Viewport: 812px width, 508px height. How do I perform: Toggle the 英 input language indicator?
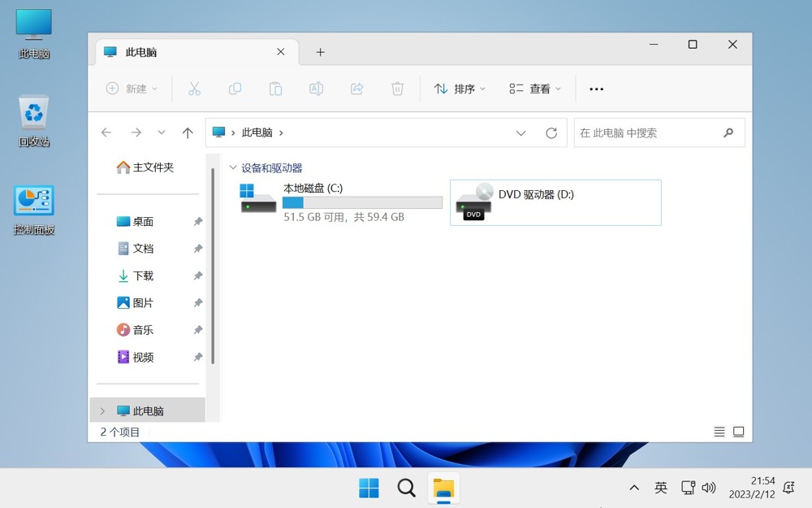(x=661, y=488)
